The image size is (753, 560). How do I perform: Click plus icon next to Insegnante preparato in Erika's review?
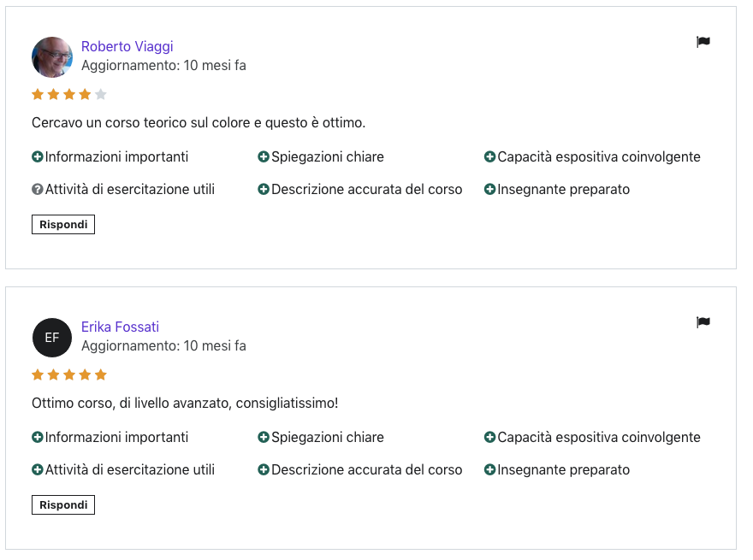tap(489, 469)
